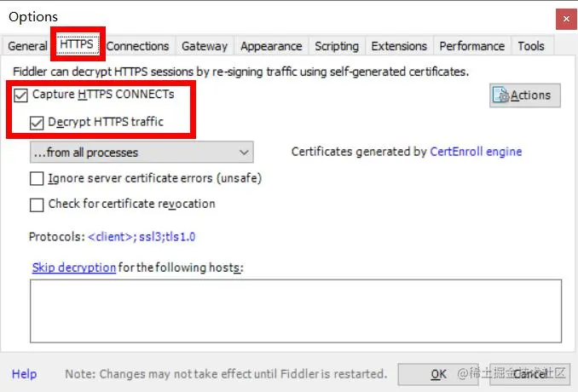Expand the from all processes dropdown
The image size is (578, 392).
click(x=142, y=153)
